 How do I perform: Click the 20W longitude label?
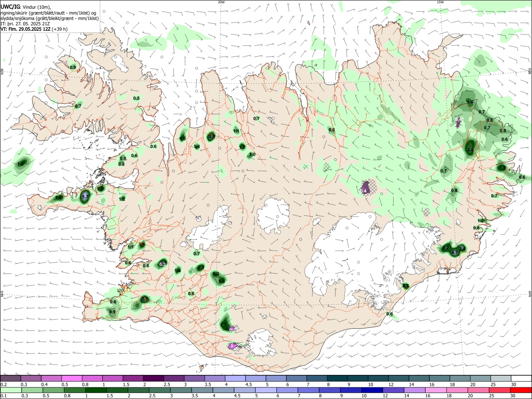221,2
